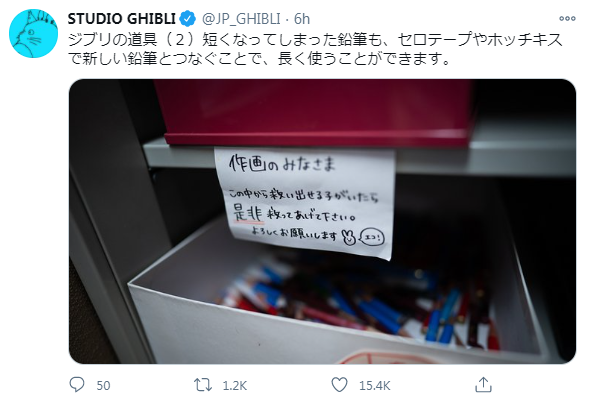Open the STUDIO GHIBLI display name
Image resolution: width=590 pixels, height=404 pixels.
[x=122, y=18]
